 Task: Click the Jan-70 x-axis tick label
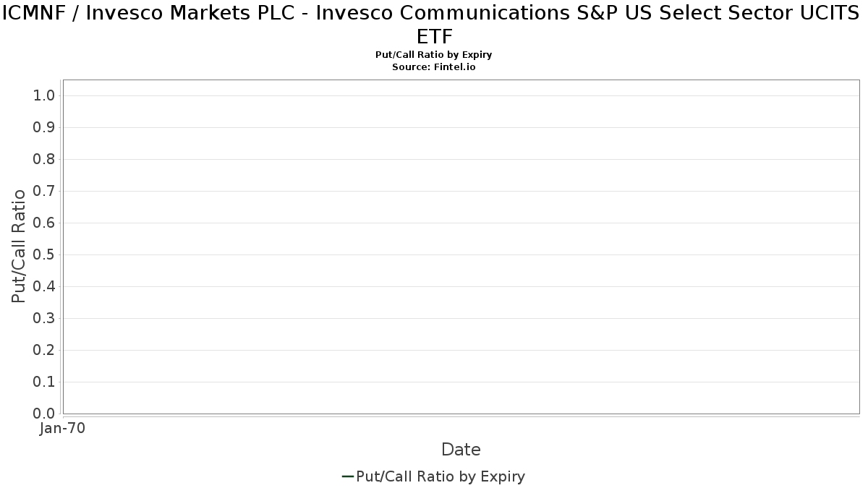(62, 429)
